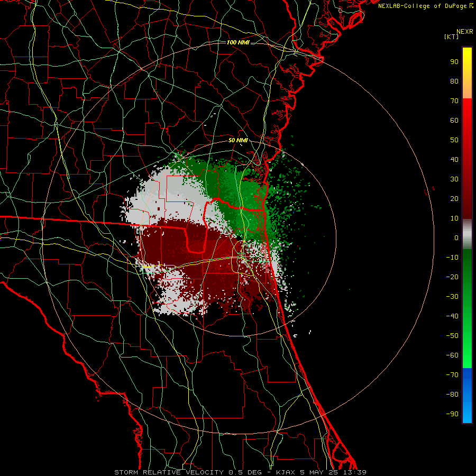This screenshot has height=476, width=476.
Task: Click the positive 80 scale value
Action: [454, 81]
